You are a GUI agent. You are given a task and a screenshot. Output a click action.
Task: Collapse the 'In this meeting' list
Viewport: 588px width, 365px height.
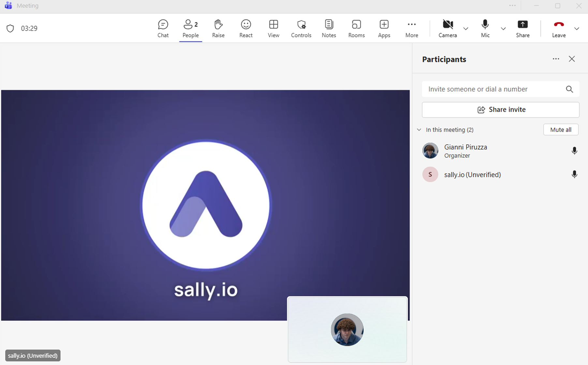419,130
